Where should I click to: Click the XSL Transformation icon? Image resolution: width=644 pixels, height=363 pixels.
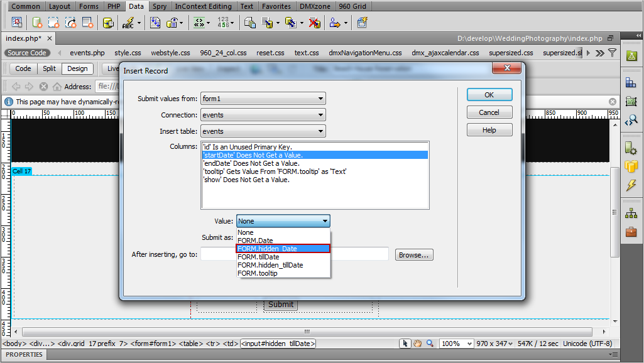coord(362,22)
